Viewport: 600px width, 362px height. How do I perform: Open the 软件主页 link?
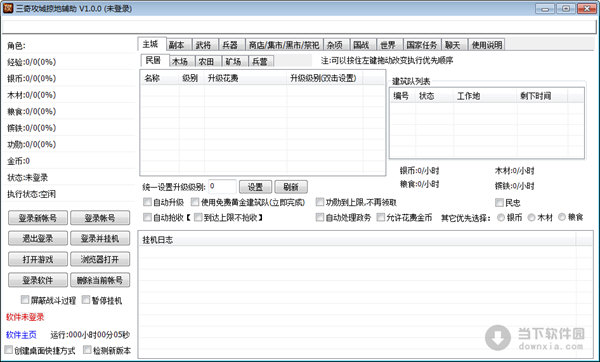pyautogui.click(x=21, y=335)
